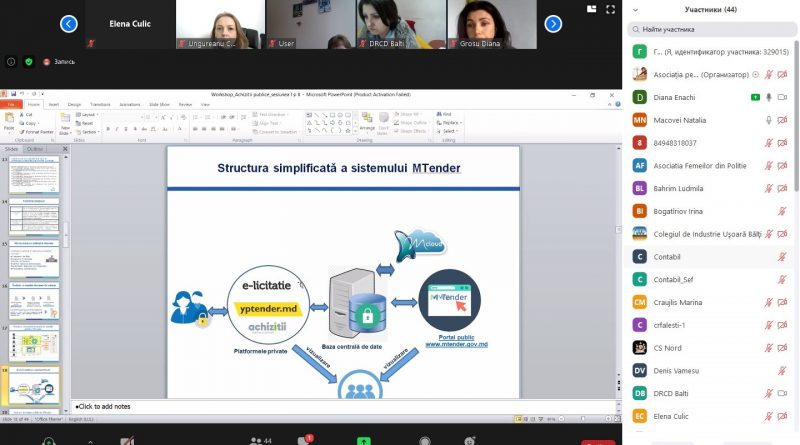Open Zoom chat with unread badge
This screenshot has width=800, height=445.
click(x=305, y=440)
